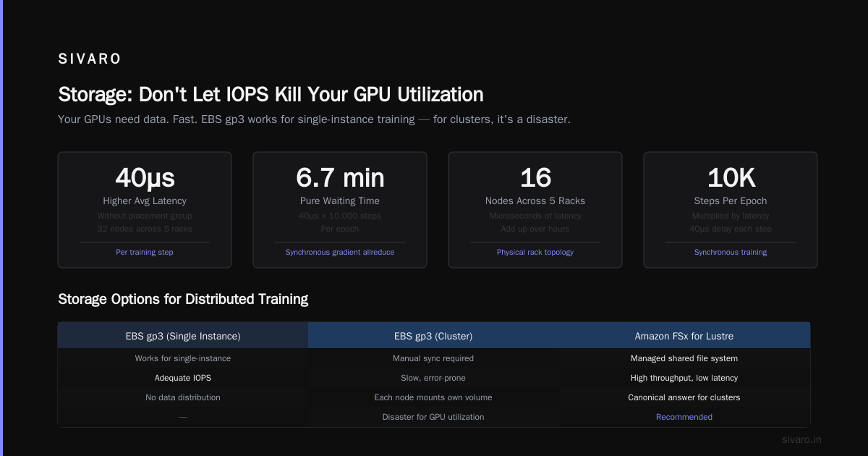Viewport: 868px width, 456px height.
Task: Click 'Storage Options for Distributed Training' heading
Action: [183, 299]
